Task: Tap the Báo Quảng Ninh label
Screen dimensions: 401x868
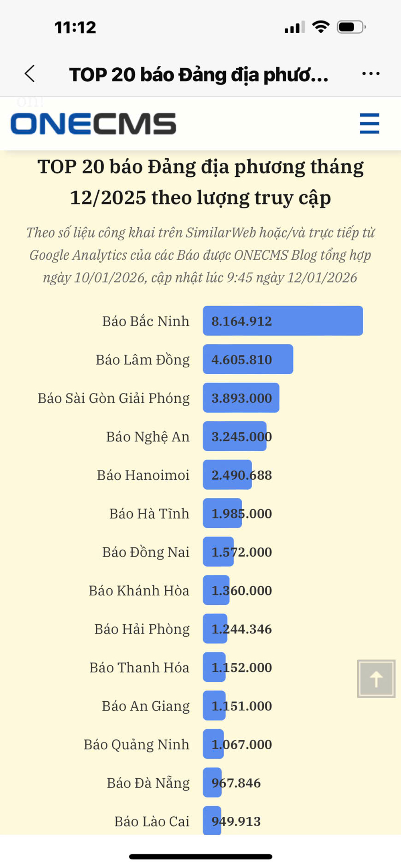Action: point(137,745)
